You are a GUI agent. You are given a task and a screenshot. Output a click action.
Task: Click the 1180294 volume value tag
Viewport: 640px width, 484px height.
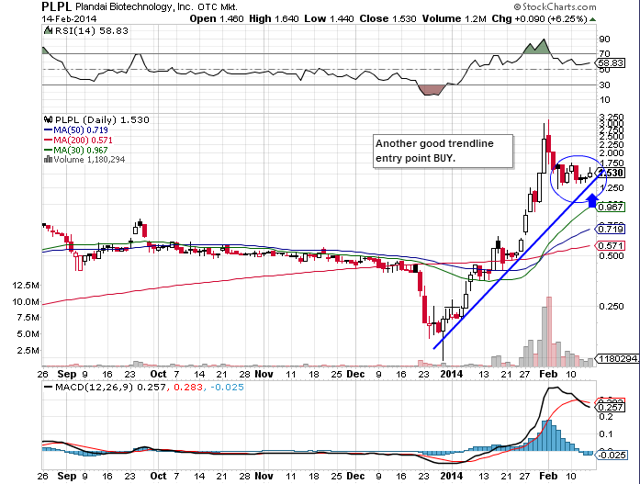pyautogui.click(x=618, y=359)
